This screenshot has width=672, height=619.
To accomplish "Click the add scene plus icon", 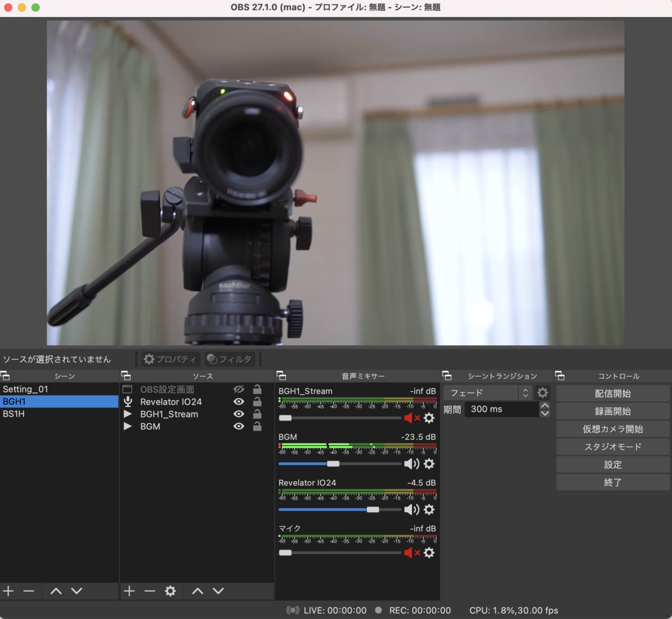I will tap(8, 591).
